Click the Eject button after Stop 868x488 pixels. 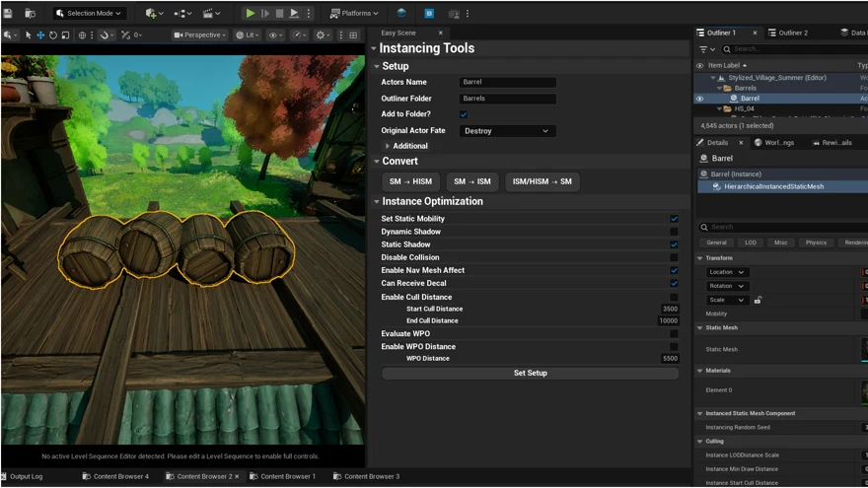coord(295,13)
